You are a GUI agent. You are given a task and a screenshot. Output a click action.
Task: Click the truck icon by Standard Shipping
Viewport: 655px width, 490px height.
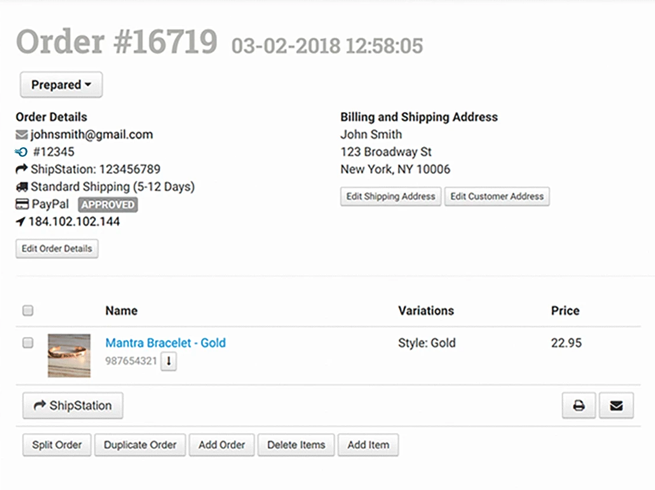click(22, 187)
